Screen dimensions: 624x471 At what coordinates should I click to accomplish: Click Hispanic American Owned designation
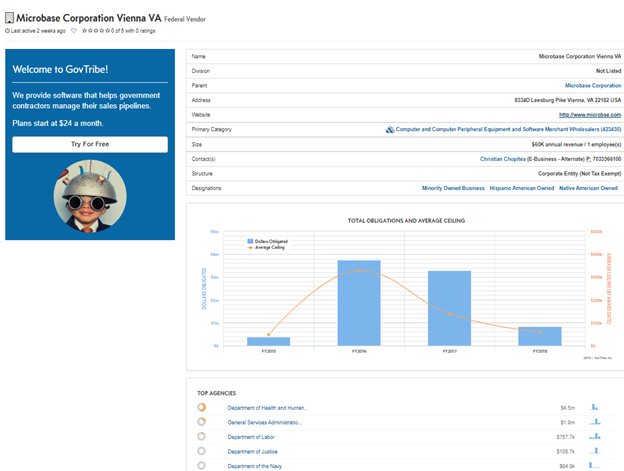[522, 188]
